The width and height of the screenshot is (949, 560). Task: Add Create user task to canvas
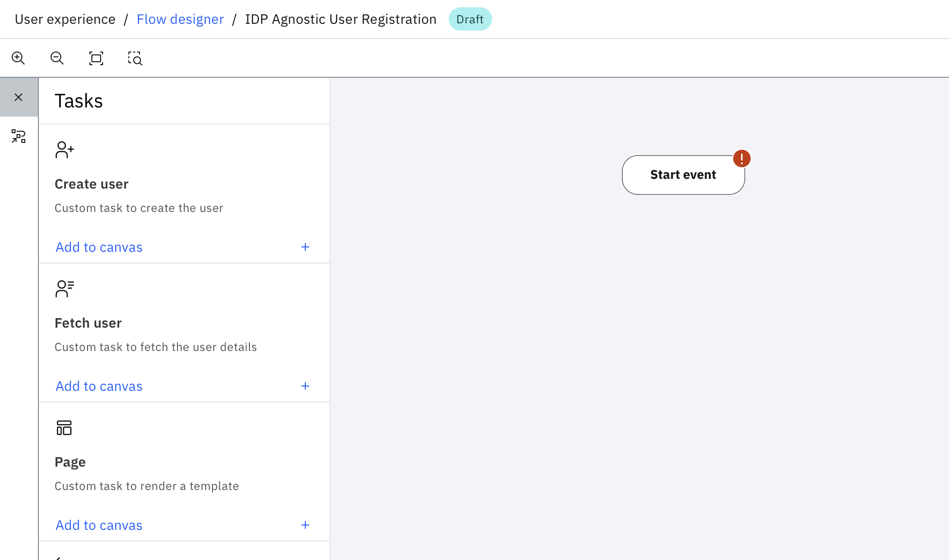[99, 247]
